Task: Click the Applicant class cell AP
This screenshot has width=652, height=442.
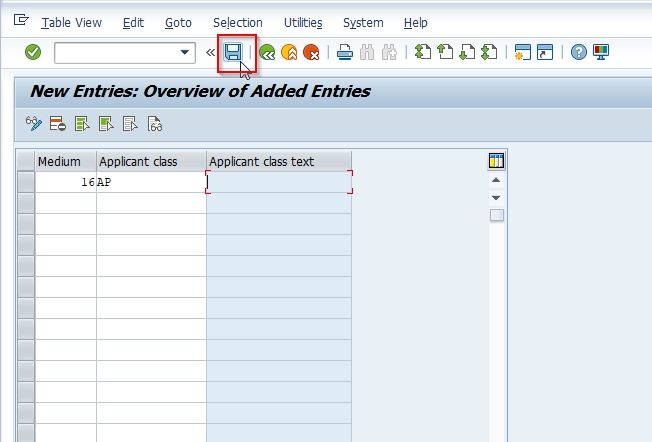Action: 151,182
